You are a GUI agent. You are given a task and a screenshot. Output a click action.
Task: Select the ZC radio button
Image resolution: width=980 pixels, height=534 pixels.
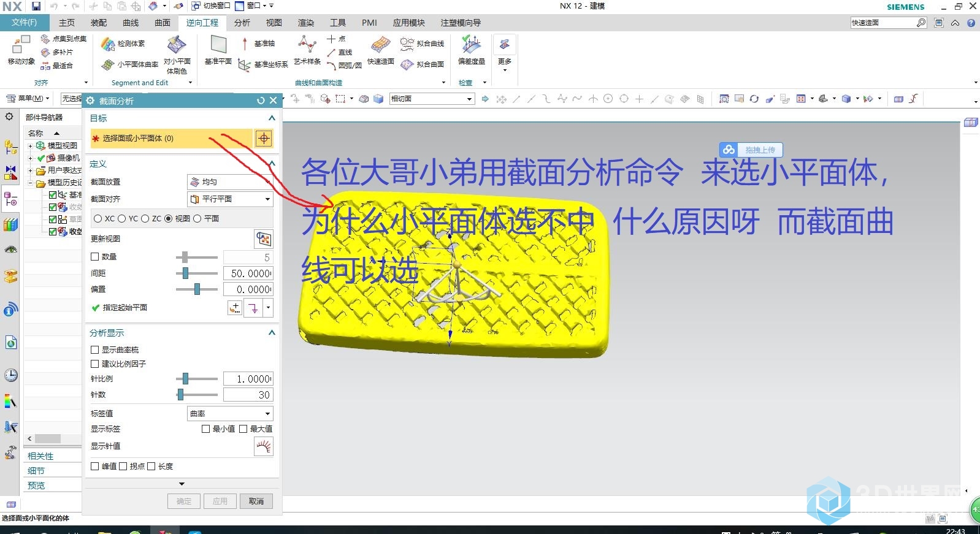pos(145,218)
